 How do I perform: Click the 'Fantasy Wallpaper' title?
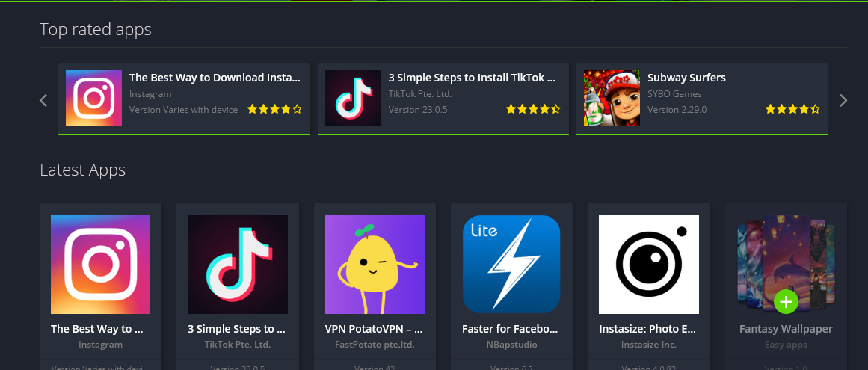click(786, 329)
